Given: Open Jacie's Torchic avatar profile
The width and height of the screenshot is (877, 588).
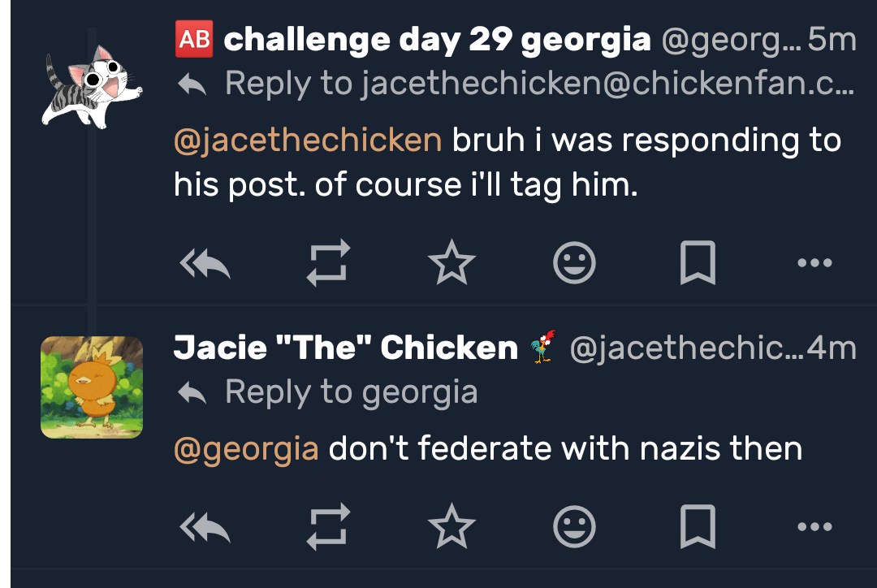Looking at the screenshot, I should [92, 387].
